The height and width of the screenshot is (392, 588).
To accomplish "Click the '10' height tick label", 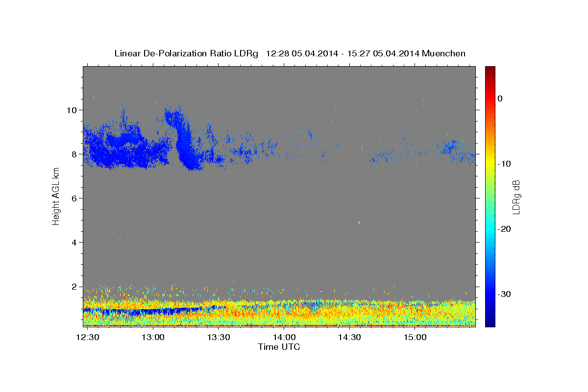I will [x=73, y=110].
